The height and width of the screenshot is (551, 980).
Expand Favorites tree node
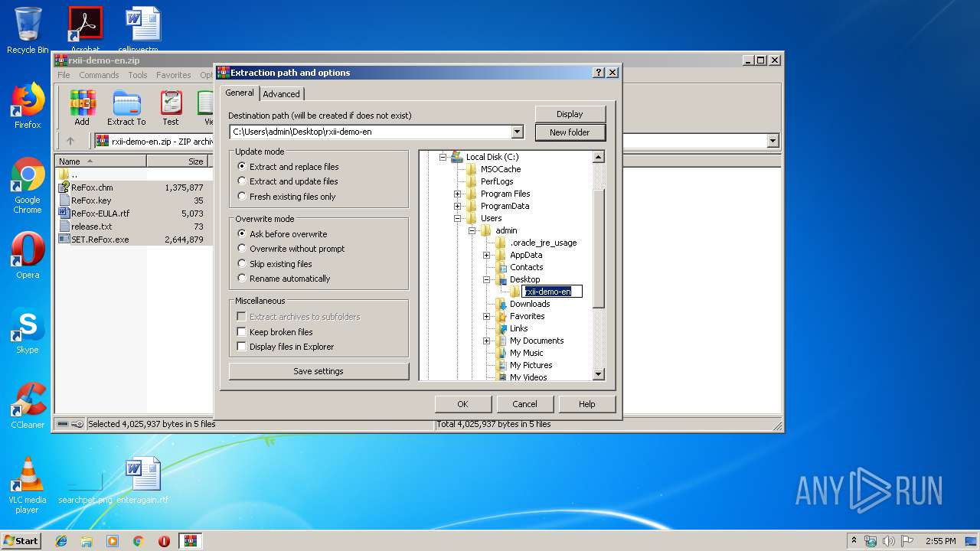486,316
